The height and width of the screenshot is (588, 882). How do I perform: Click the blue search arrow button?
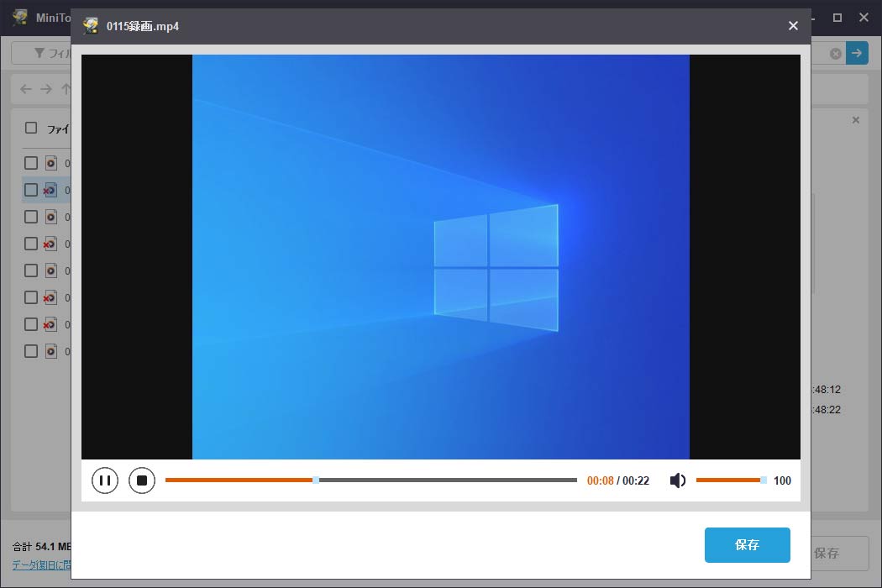[857, 53]
